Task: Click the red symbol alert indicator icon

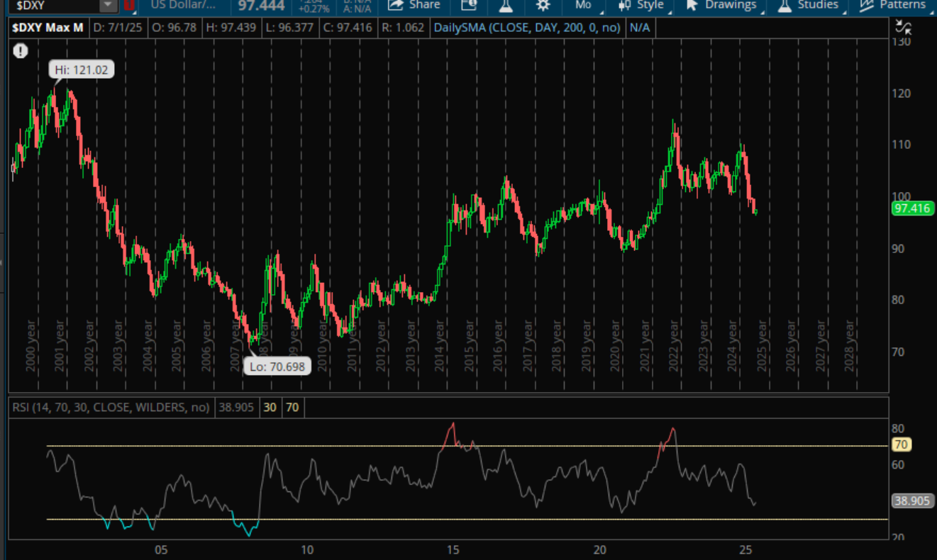Action: click(128, 6)
